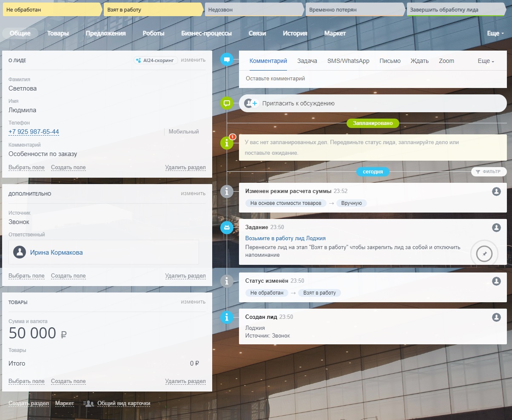Viewport: 512px width, 420px height.
Task: Click the grey info icon beside sum mode change
Action: [227, 192]
